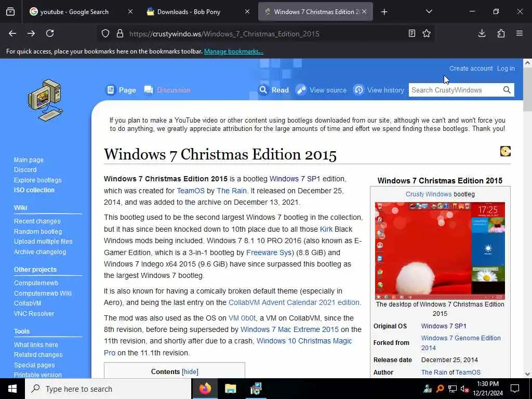The image size is (532, 399).
Task: Click Create account link
Action: tap(471, 69)
